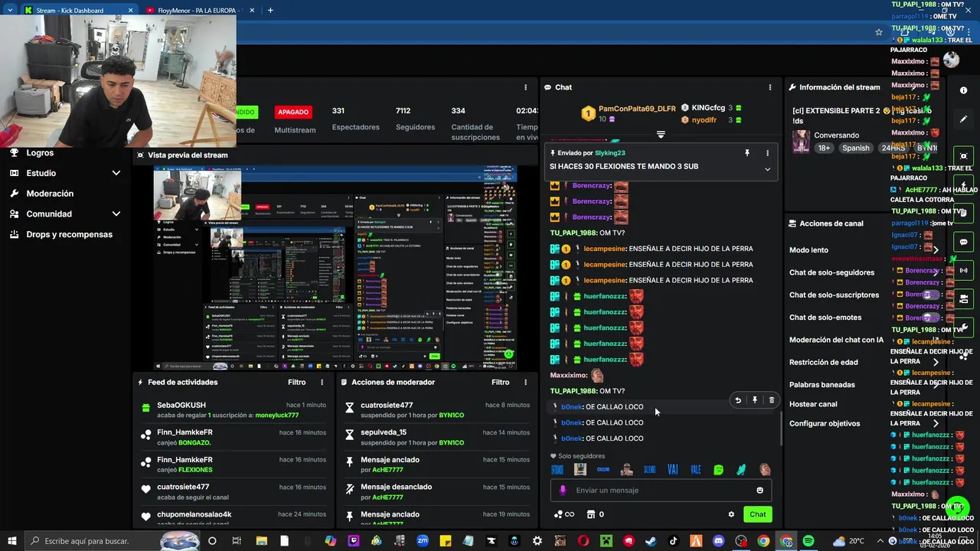Delete b0nek's hovered chat message
Viewport: 980px width, 551px height.
click(x=771, y=400)
